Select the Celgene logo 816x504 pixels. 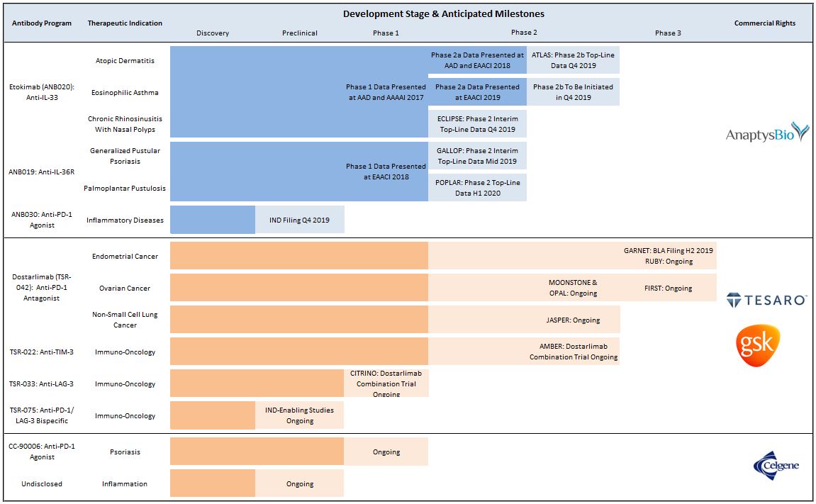click(777, 466)
